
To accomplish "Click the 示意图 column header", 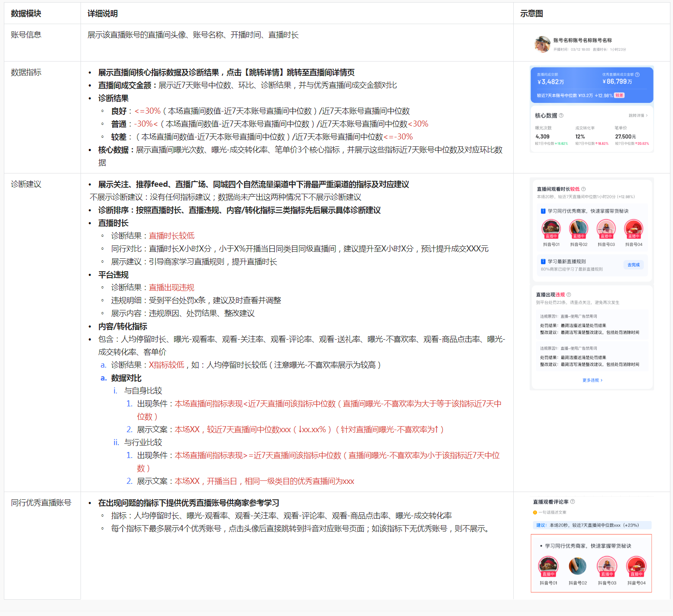I will tap(531, 13).
